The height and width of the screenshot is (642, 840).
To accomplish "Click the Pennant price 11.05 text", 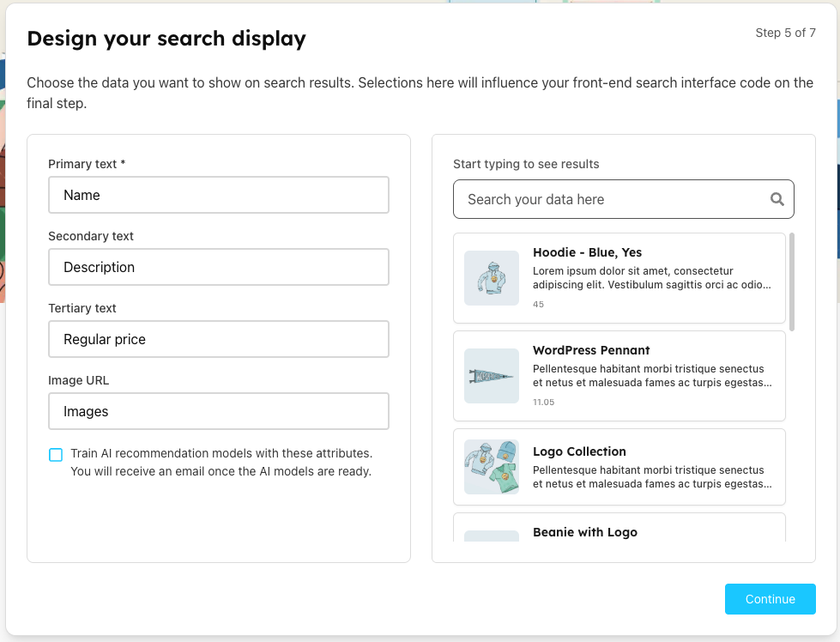I will [x=543, y=402].
